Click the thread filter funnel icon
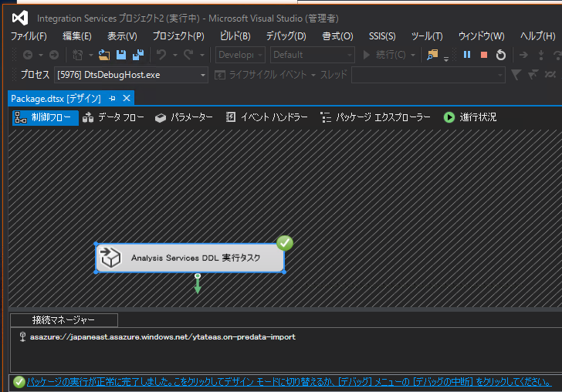This screenshot has height=392, width=562. 516,75
